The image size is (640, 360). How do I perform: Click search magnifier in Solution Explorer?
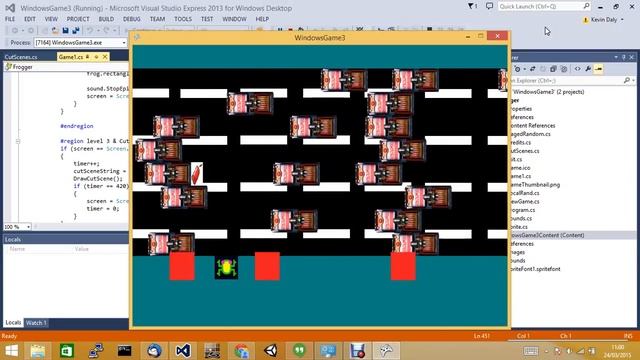(x=627, y=80)
